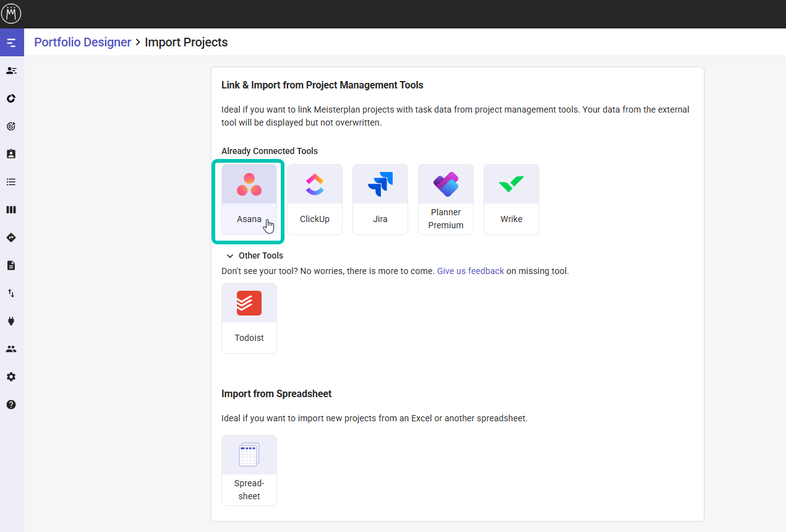The width and height of the screenshot is (786, 532).
Task: Open the gear settings sidebar icon
Action: coord(11,377)
